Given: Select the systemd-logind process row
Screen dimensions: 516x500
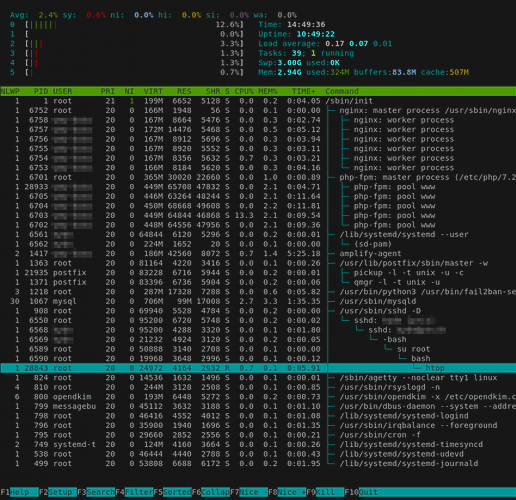Looking at the screenshot, I should tap(258, 416).
